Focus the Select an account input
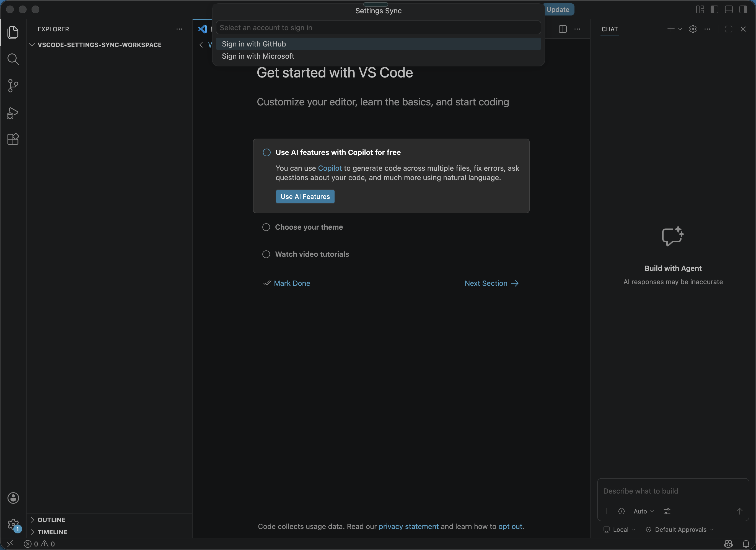 coord(378,28)
